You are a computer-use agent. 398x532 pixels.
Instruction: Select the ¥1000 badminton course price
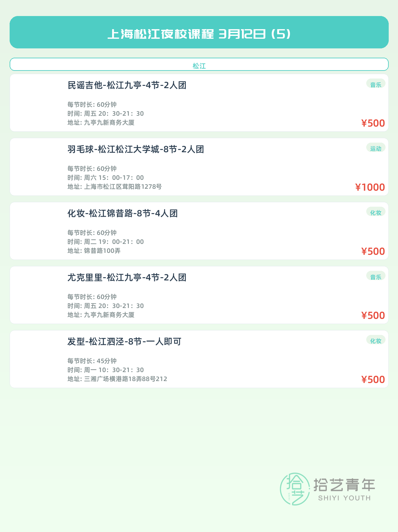pos(370,187)
